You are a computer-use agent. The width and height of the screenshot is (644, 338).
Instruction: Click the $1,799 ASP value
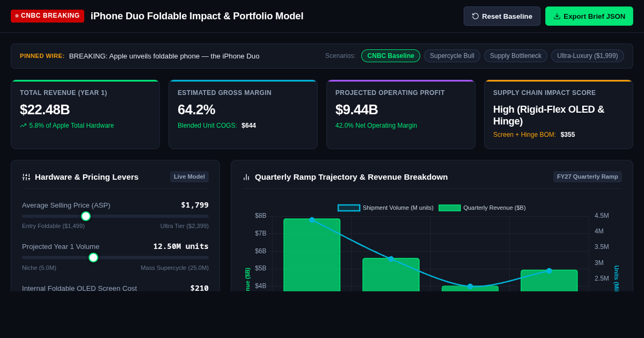click(195, 205)
